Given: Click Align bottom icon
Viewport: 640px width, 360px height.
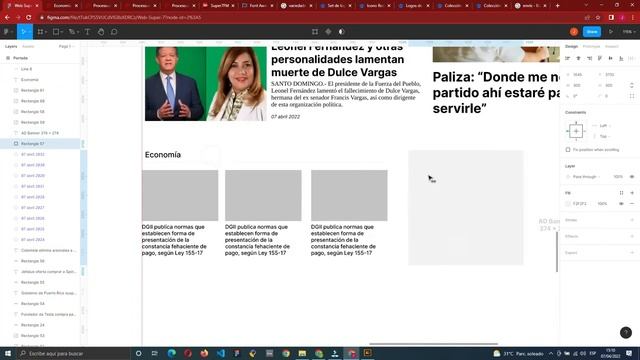Looking at the screenshot, I should tap(621, 58).
